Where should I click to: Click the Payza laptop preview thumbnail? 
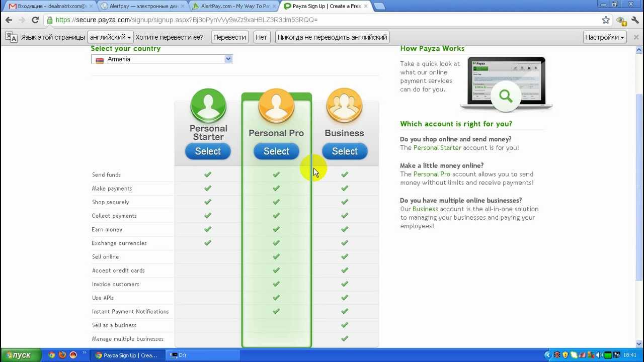tap(506, 83)
